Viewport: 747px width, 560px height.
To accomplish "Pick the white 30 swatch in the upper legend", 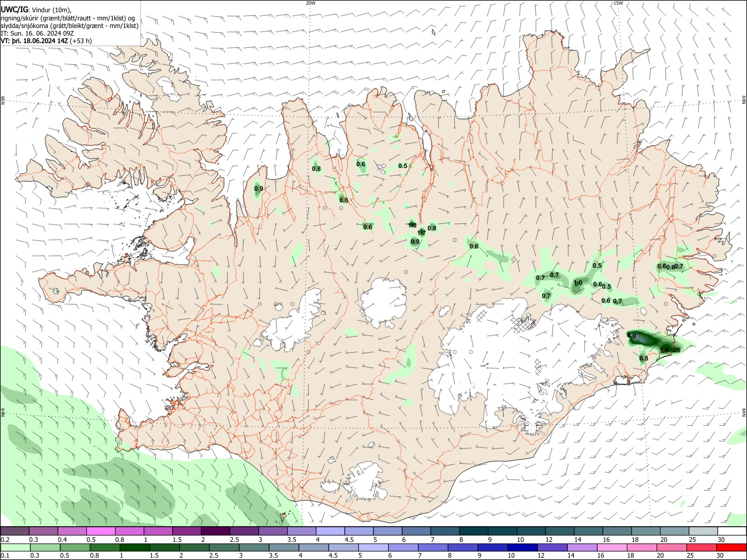I will (732, 531).
